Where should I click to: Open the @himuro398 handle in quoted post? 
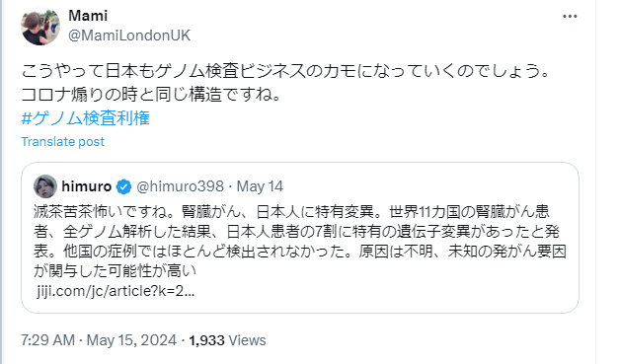pyautogui.click(x=180, y=186)
